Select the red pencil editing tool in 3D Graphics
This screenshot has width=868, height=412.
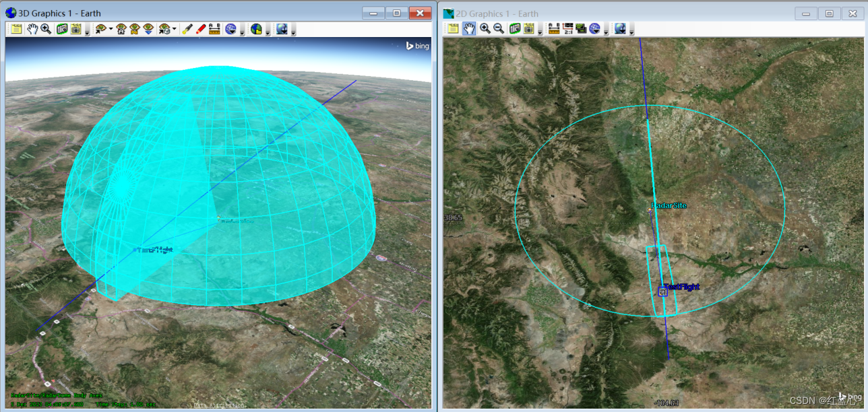click(201, 29)
